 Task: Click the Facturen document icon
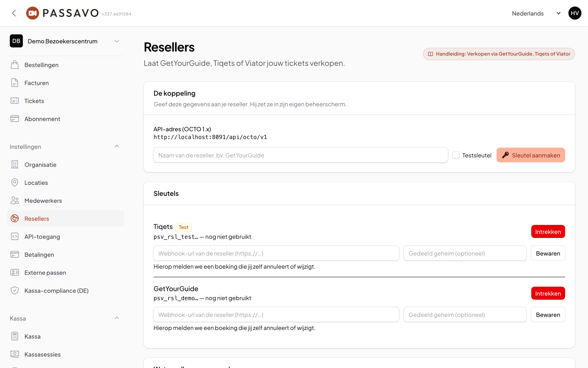[x=14, y=83]
